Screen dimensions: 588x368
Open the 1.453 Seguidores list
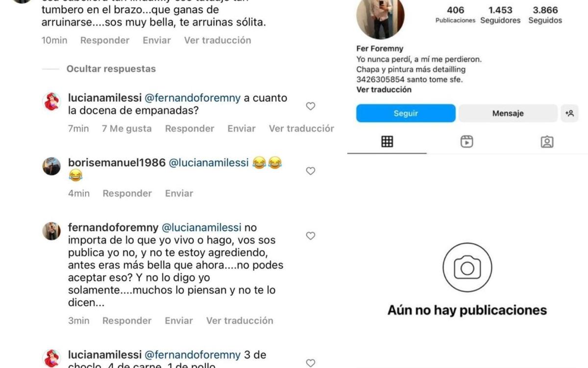pyautogui.click(x=500, y=15)
